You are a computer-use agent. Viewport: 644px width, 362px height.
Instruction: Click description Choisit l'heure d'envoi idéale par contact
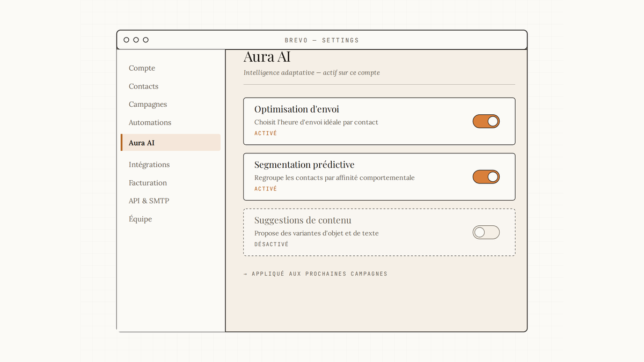[316, 122]
